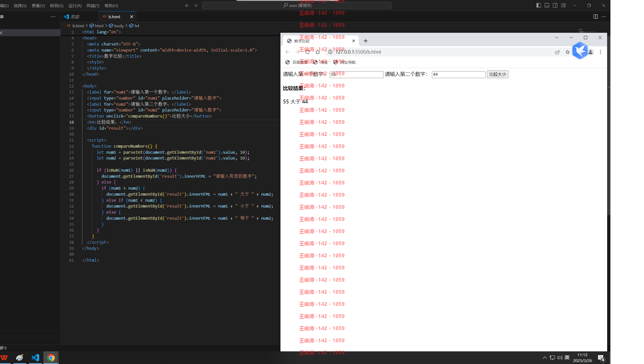Click line number 18 in the gutter
Screen dimensions: 644x364
[71, 122]
